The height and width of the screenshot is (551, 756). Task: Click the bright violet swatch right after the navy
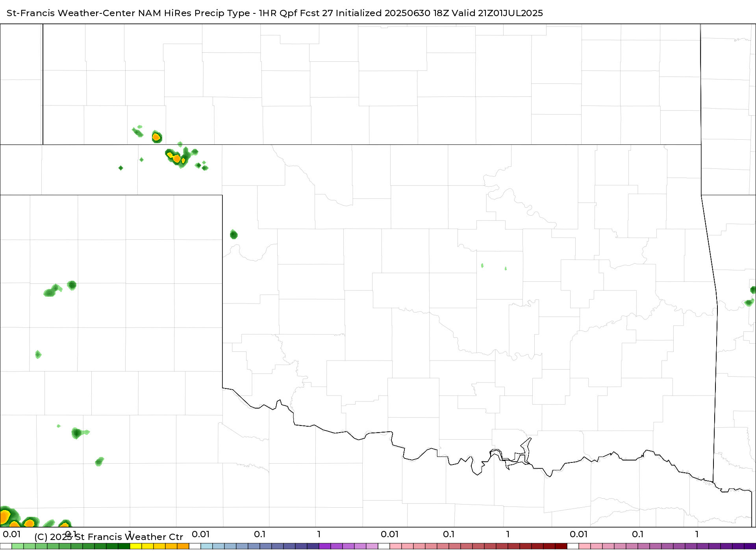[325, 546]
